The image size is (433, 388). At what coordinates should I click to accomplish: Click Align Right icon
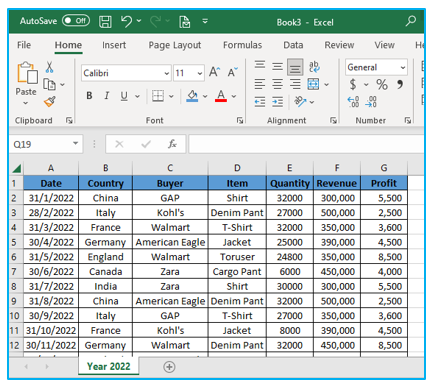tap(295, 84)
